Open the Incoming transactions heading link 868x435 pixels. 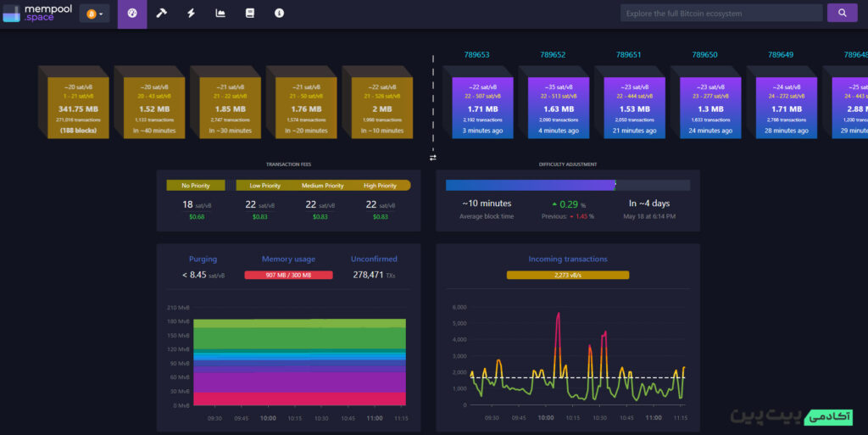[567, 259]
